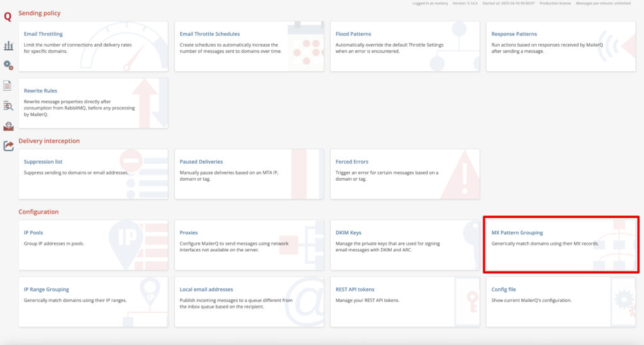View Paused Deliveries

pos(201,162)
